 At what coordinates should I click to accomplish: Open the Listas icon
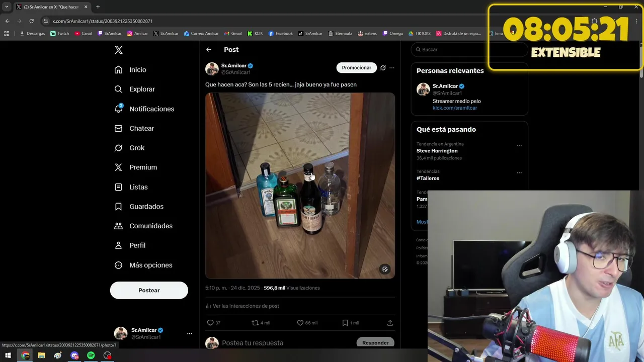click(x=118, y=187)
